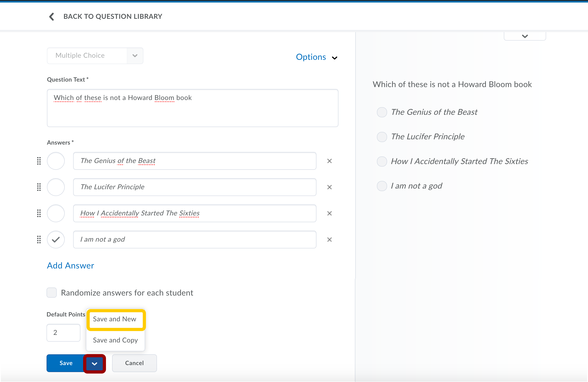This screenshot has height=382, width=588.
Task: Click the back arrow to Question Library
Action: coord(52,16)
